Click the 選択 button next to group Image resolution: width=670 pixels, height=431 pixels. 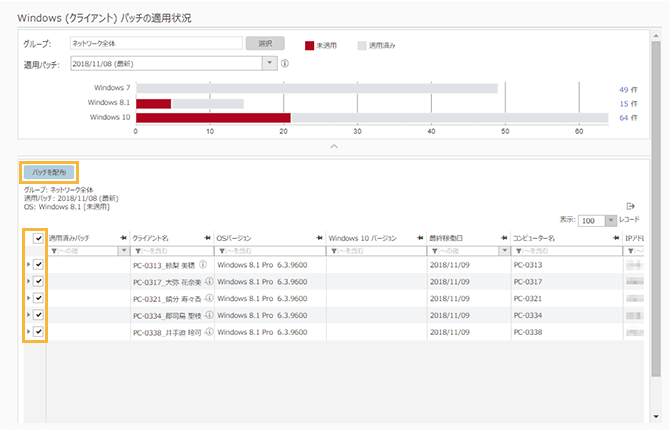265,44
